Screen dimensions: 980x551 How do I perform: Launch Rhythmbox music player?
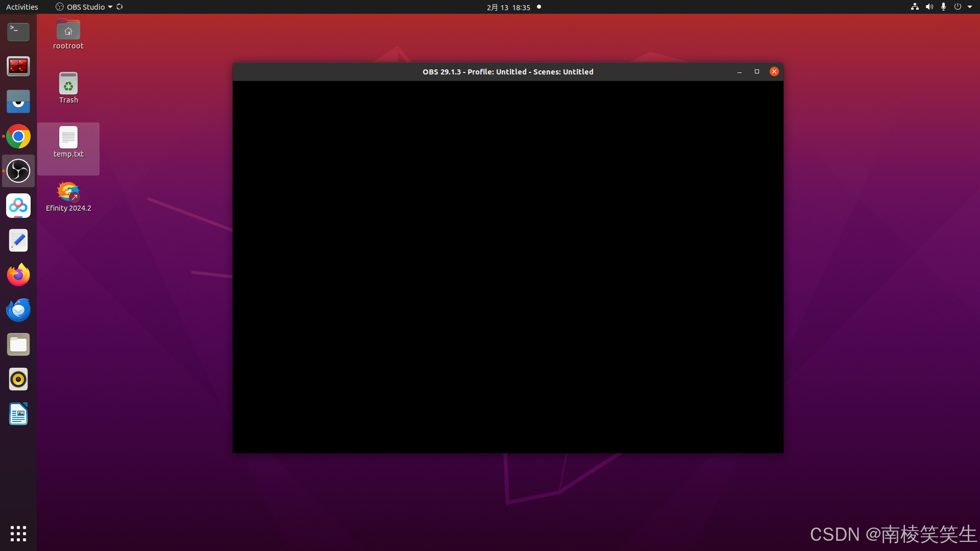[x=18, y=380]
